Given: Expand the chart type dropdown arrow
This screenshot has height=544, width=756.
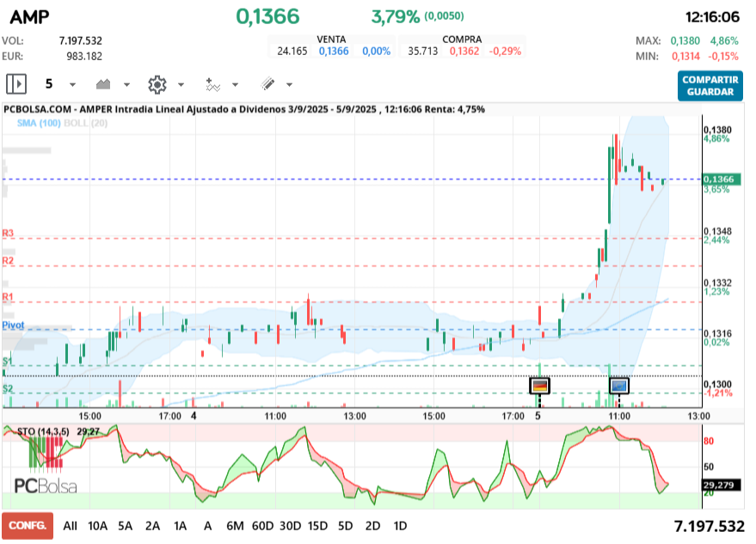Looking at the screenshot, I should [126, 85].
